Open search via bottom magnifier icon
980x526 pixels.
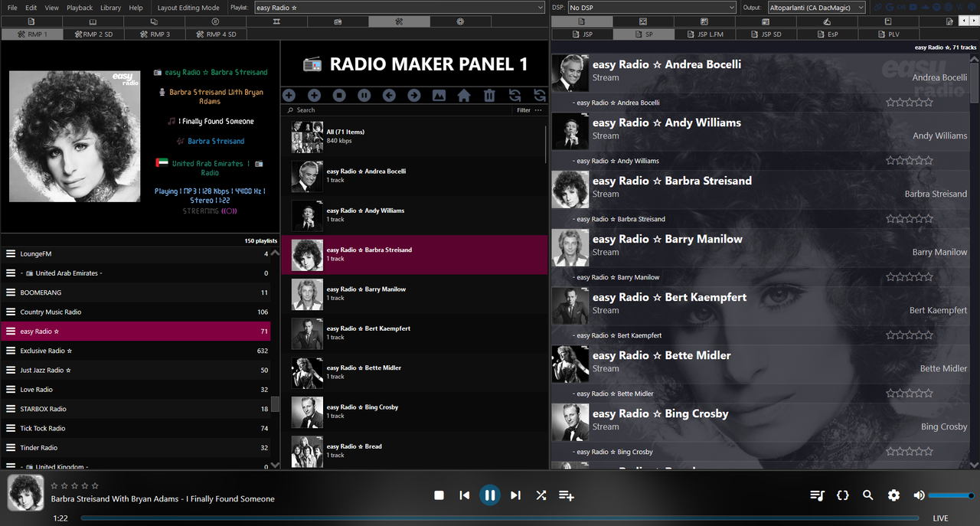pos(868,495)
